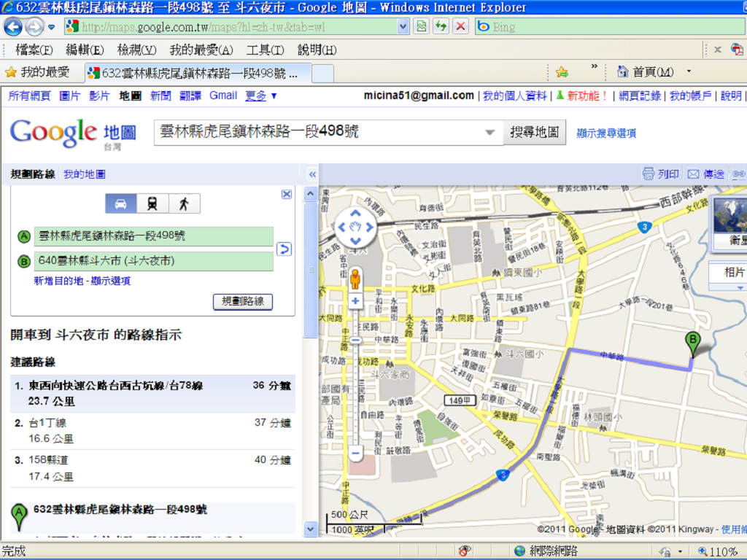Click the add to favorites bar star icon
747x560 pixels.
click(562, 72)
